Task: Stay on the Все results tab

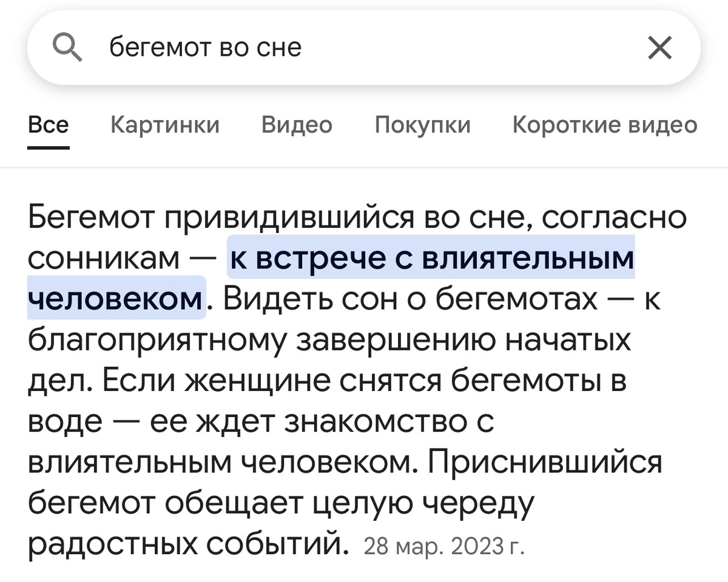Action: coord(49,125)
